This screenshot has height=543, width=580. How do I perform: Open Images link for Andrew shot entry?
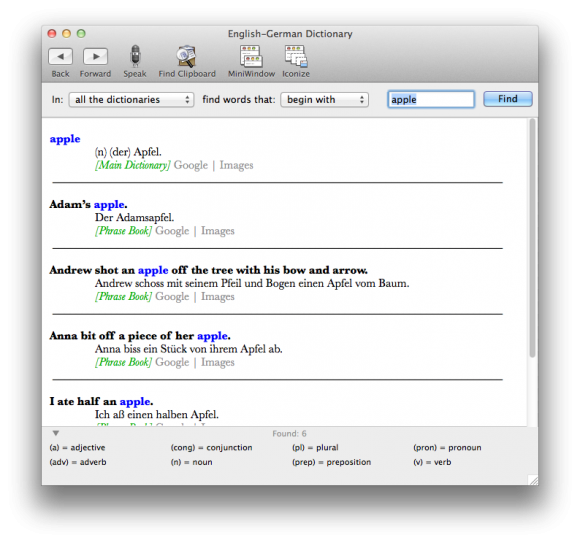(218, 297)
